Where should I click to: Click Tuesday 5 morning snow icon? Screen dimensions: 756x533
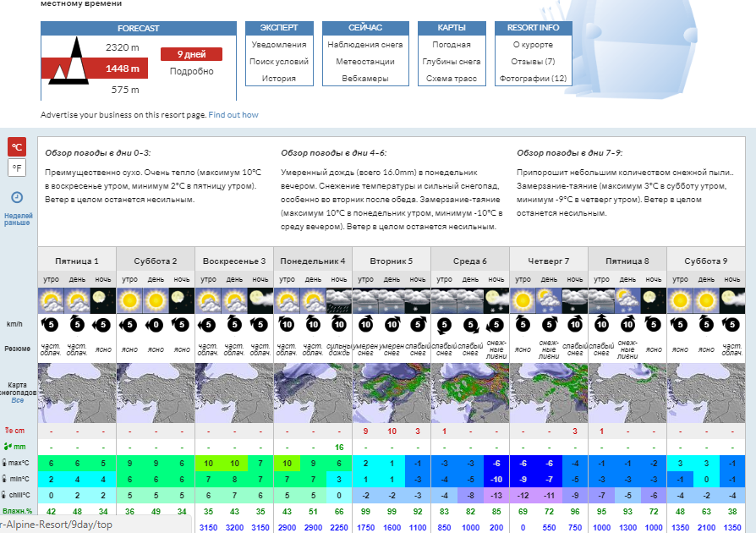pyautogui.click(x=365, y=301)
